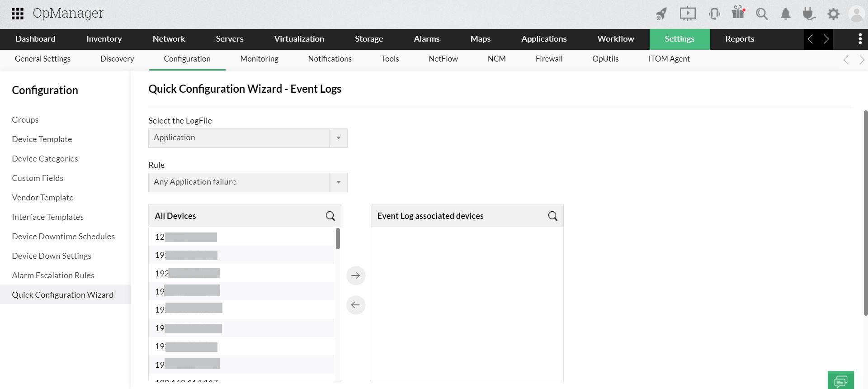
Task: Switch to the Network tab
Action: 169,39
